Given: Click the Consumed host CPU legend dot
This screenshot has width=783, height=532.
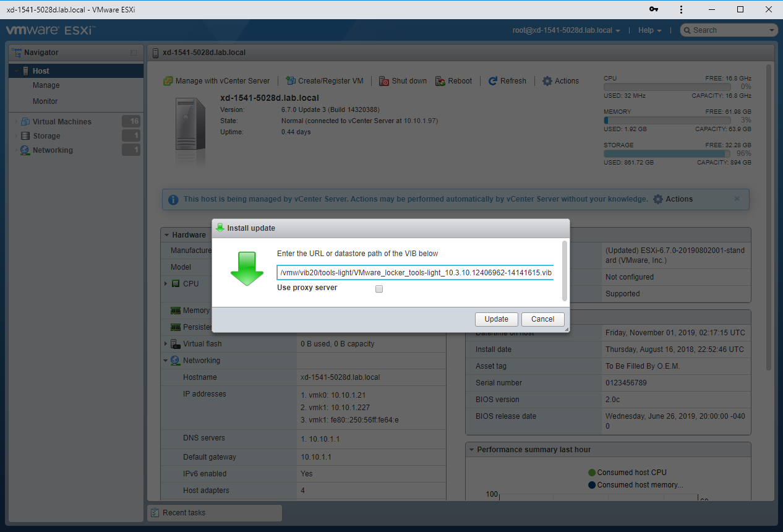Looking at the screenshot, I should coord(592,473).
